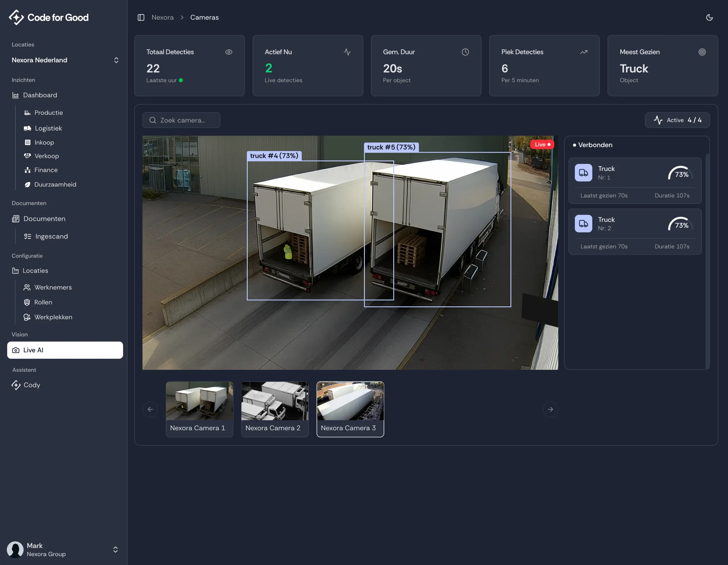Click 73% confidence gauge for Truck Nr: 2

pyautogui.click(x=681, y=225)
